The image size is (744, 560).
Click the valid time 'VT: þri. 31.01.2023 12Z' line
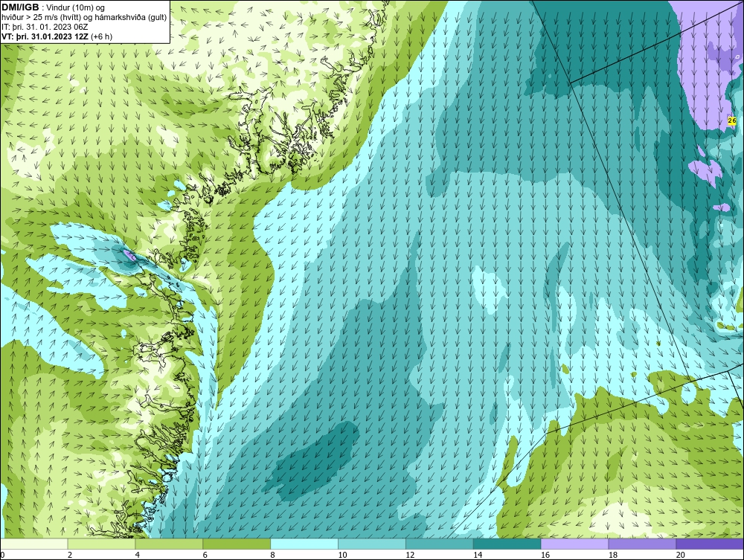57,36
